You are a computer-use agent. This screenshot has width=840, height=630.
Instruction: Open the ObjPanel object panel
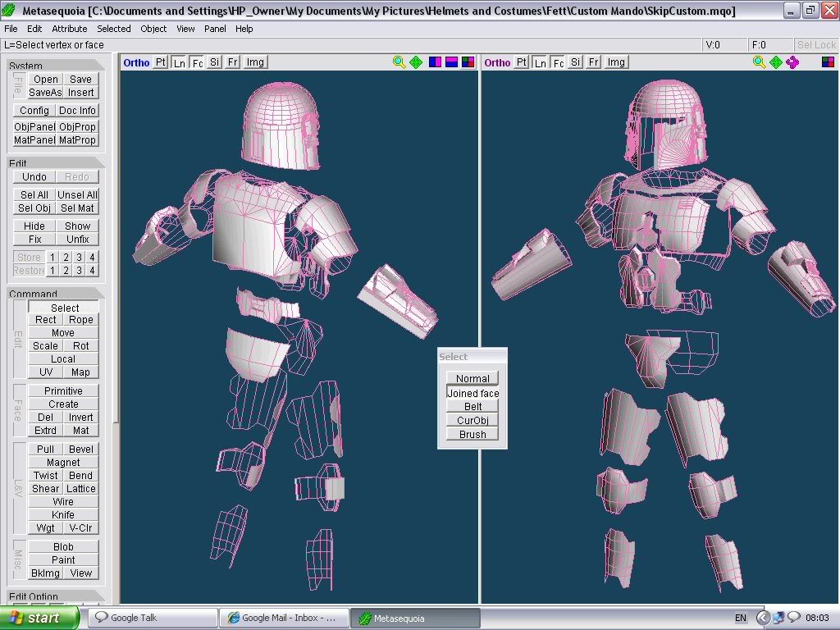pyautogui.click(x=34, y=127)
